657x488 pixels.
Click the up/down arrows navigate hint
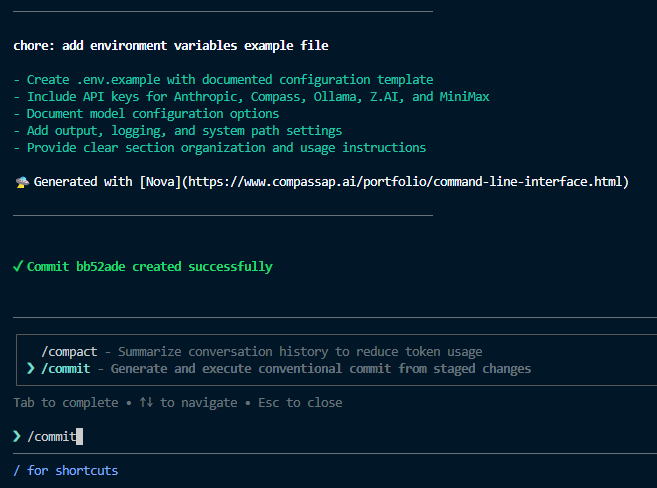145,403
